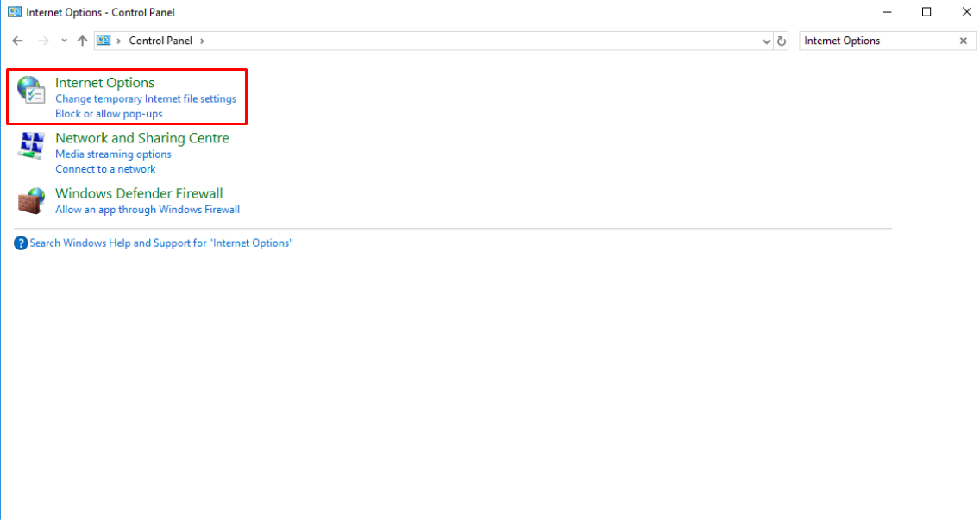Open Change temporary Internet file settings
The width and height of the screenshot is (980, 523).
[x=146, y=99]
